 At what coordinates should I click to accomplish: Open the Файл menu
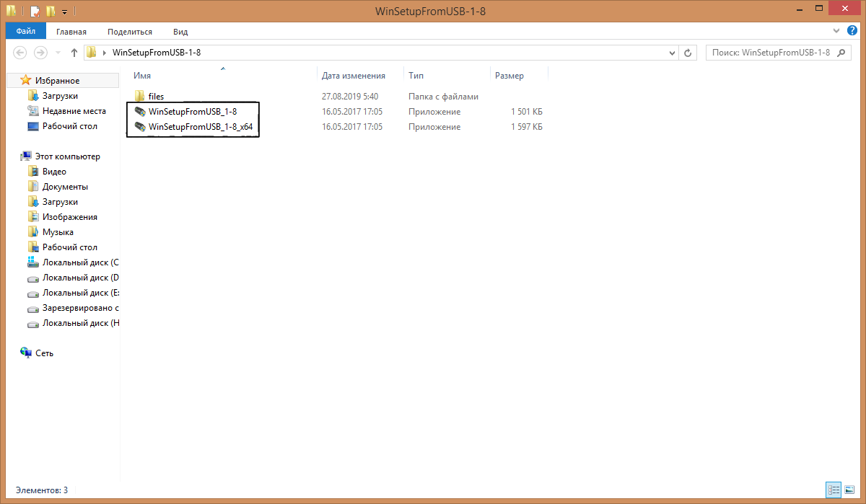[26, 31]
